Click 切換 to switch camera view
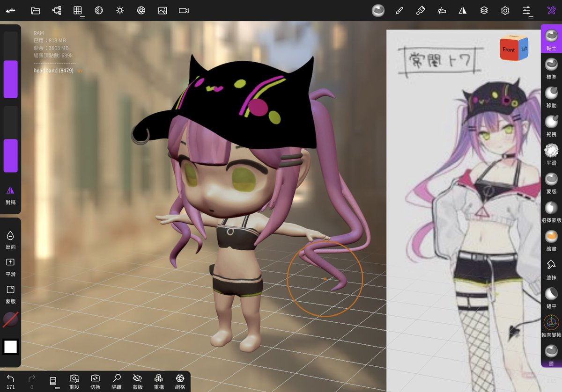This screenshot has height=392, width=562. 95,381
